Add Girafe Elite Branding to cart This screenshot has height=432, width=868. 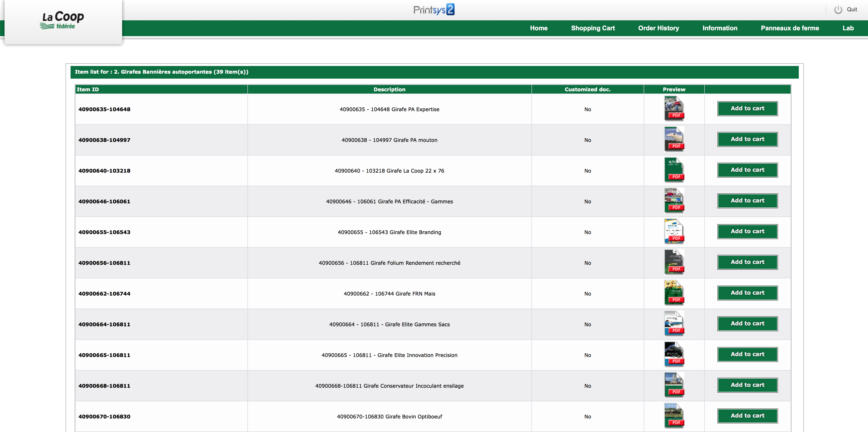click(x=747, y=231)
